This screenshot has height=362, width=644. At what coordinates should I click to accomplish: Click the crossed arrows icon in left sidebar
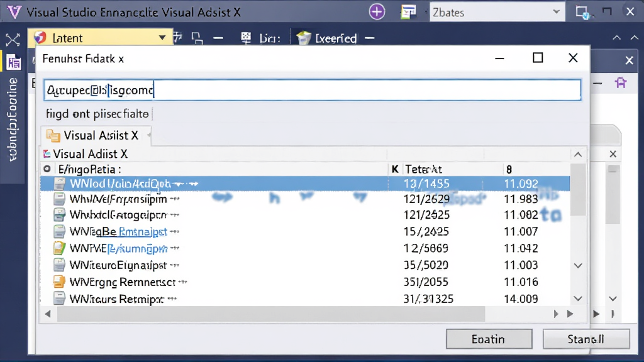[13, 40]
